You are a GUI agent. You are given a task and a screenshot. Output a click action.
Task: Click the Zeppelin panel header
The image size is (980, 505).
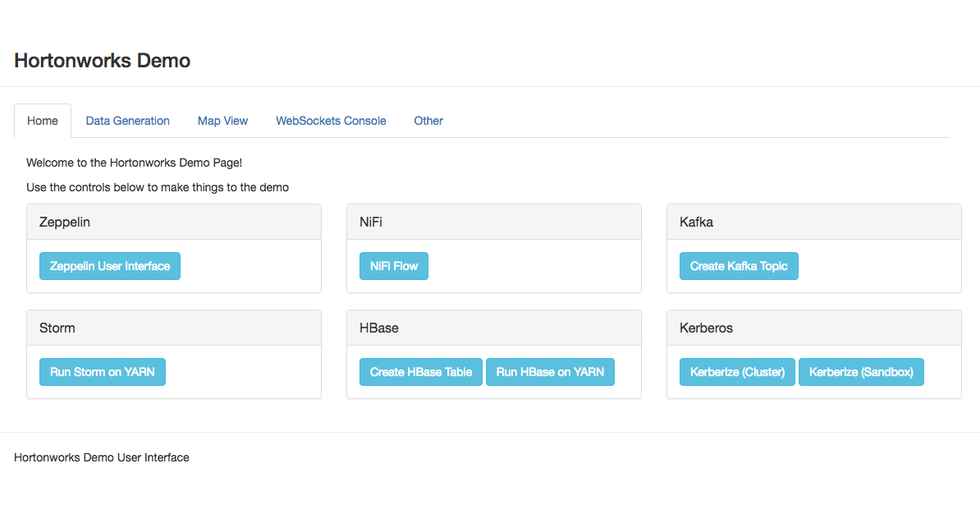tap(174, 222)
